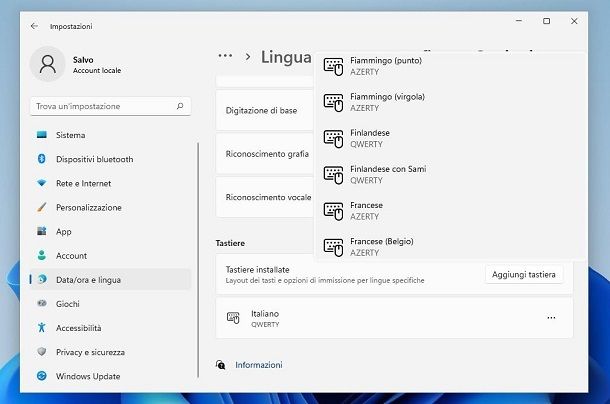Click Salvo account name
This screenshot has height=404, width=610.
[83, 60]
